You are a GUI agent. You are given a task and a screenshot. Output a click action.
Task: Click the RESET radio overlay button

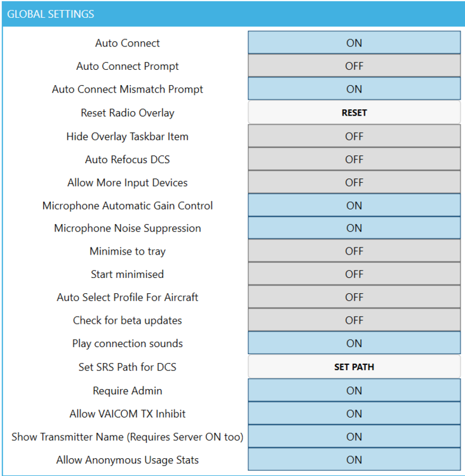pyautogui.click(x=354, y=113)
